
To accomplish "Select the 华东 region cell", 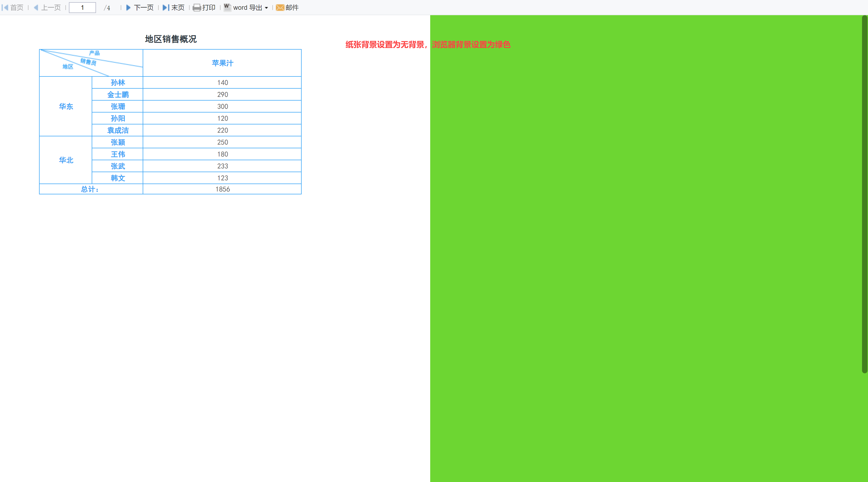I will (x=66, y=107).
